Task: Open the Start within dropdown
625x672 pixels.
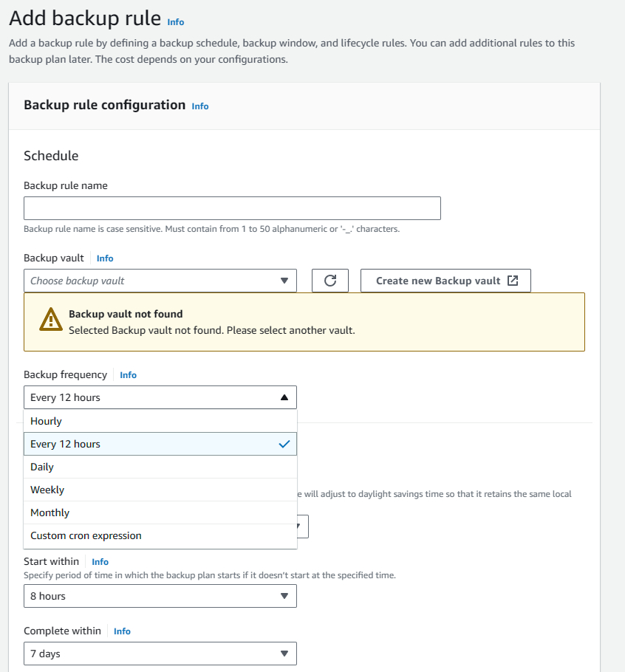Action: pyautogui.click(x=160, y=596)
